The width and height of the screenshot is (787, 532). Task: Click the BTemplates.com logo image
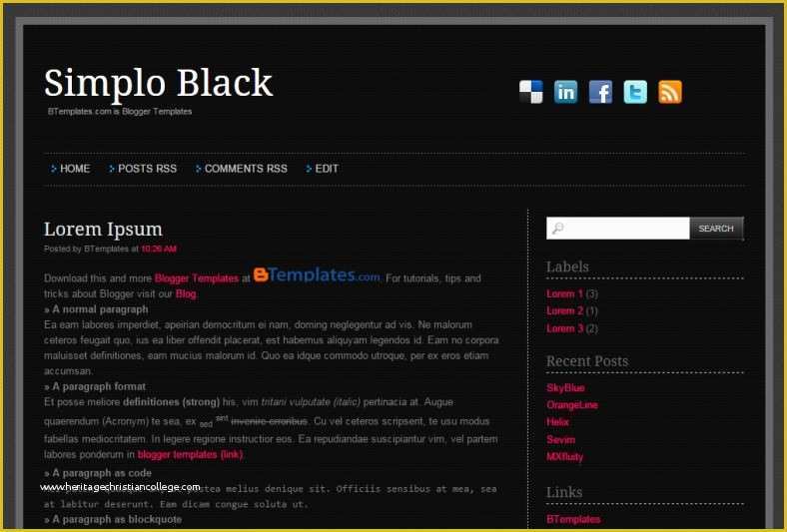317,274
